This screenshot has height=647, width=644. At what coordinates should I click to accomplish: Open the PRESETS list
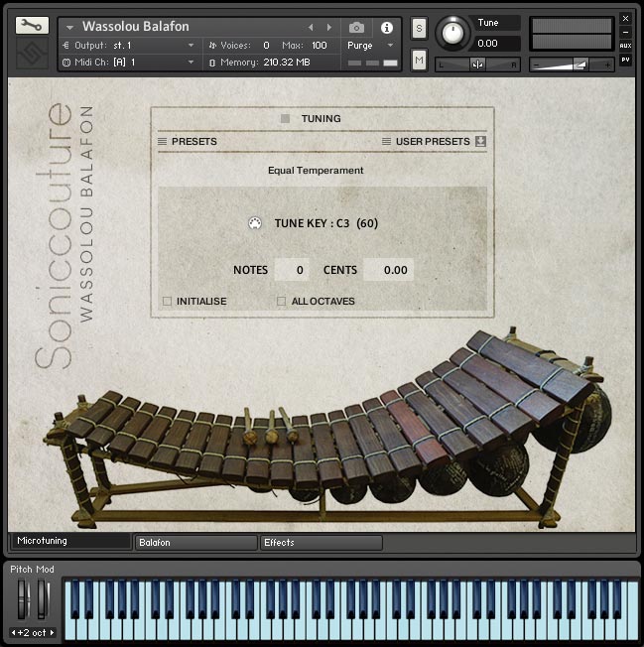click(x=188, y=142)
